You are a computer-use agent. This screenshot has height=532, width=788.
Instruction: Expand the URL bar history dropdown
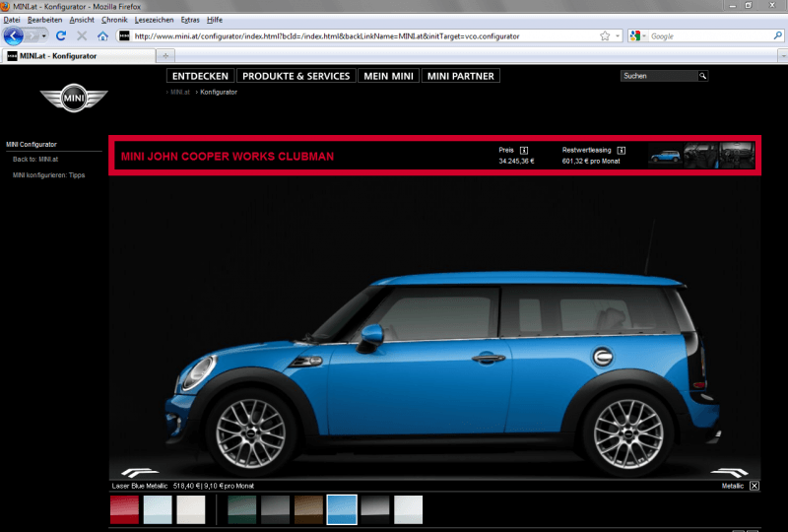coord(618,35)
